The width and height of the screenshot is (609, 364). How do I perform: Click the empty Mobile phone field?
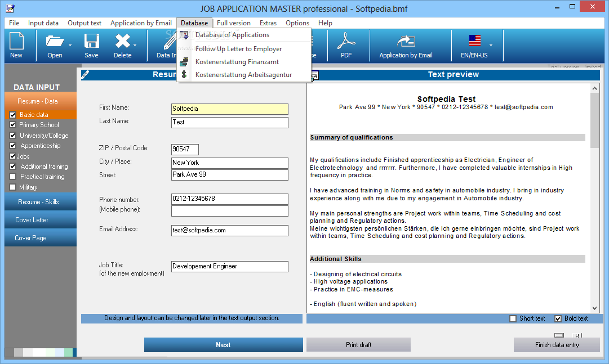pyautogui.click(x=229, y=211)
